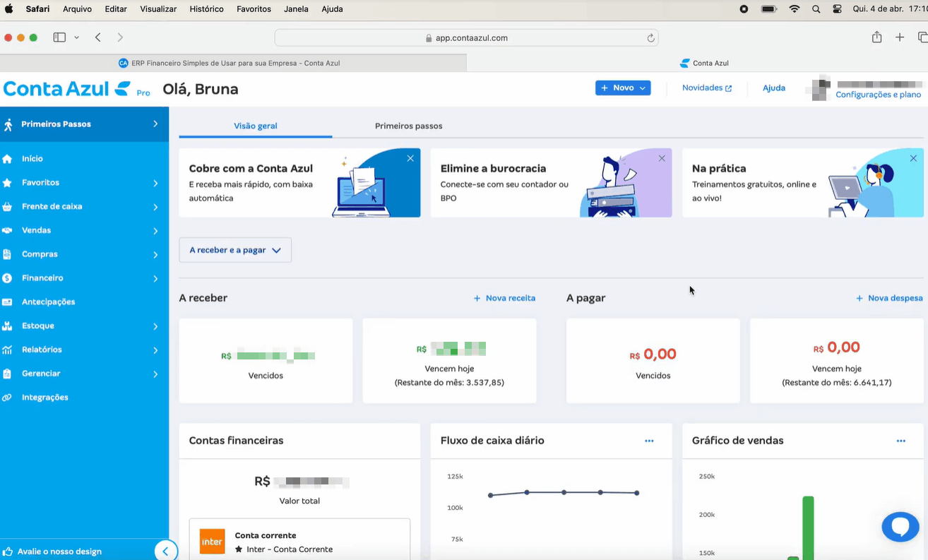Screen dimensions: 928x560
Task: Click the Relatórios chart icon
Action: tap(7, 350)
